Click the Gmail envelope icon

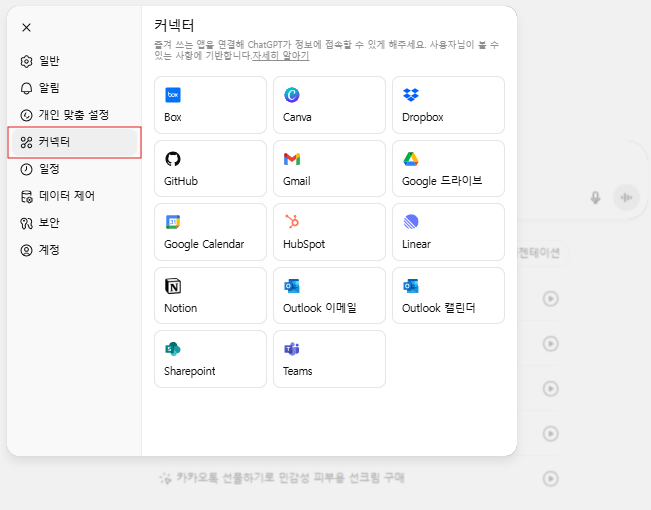pos(292,159)
